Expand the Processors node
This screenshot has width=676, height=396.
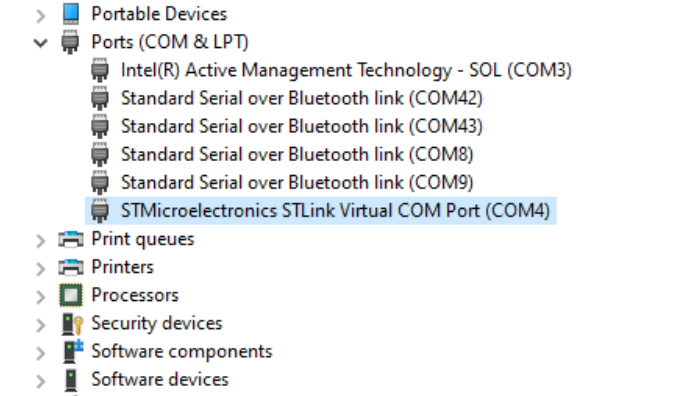tap(41, 296)
